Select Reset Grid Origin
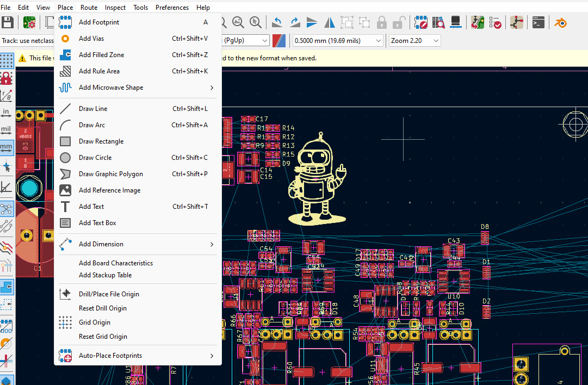Viewport: 588px width, 385px height. (x=138, y=337)
